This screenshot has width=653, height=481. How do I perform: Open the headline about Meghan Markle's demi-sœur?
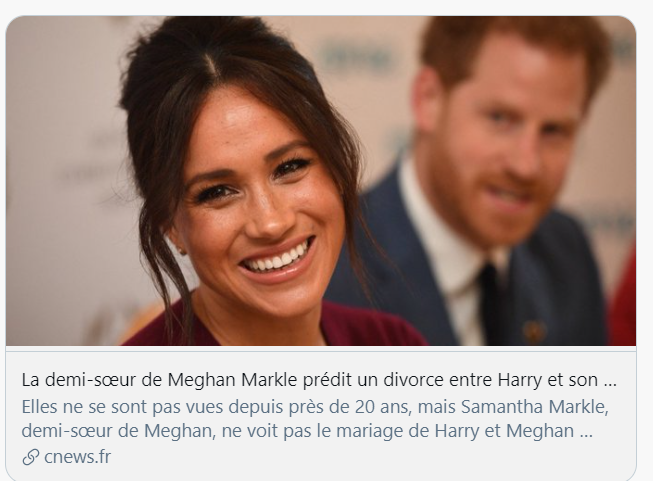[x=319, y=380]
